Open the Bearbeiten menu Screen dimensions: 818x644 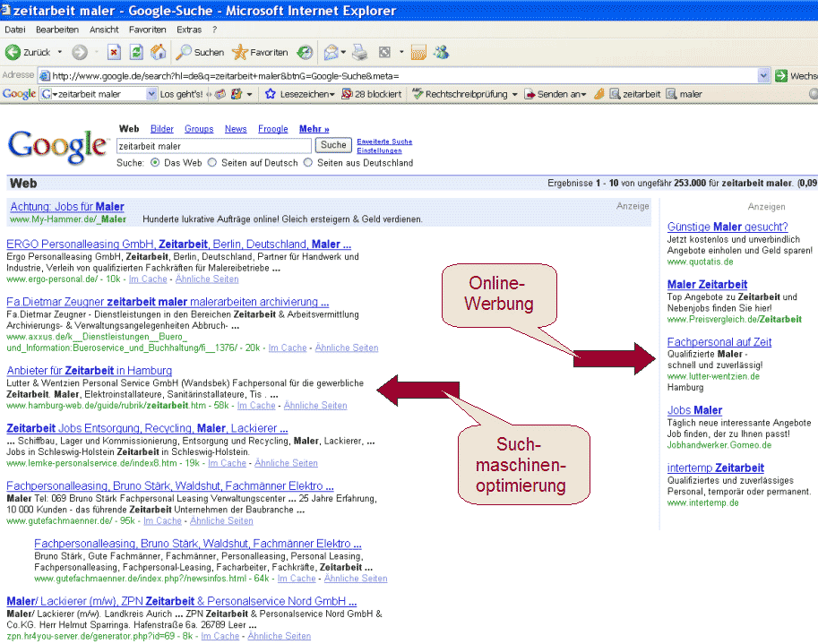point(57,30)
